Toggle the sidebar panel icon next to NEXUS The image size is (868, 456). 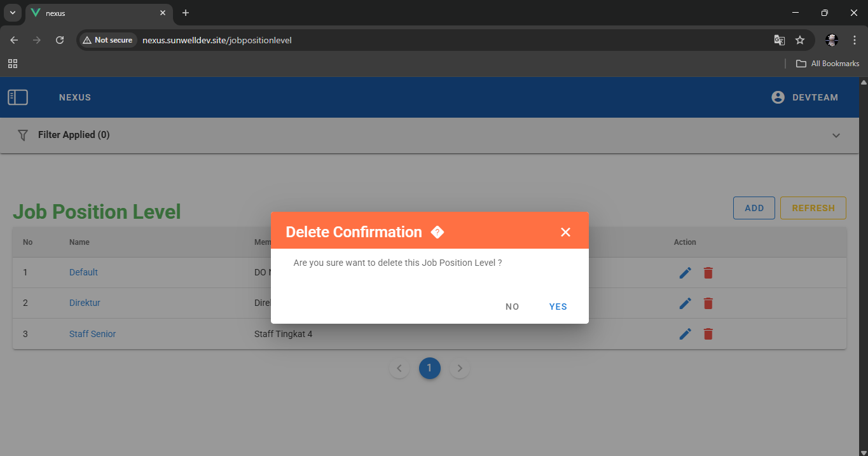coord(18,97)
